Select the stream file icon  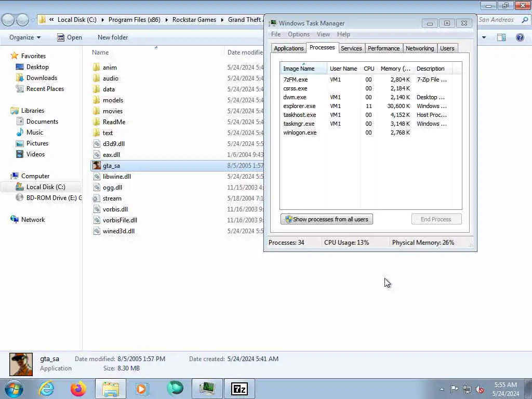(97, 198)
